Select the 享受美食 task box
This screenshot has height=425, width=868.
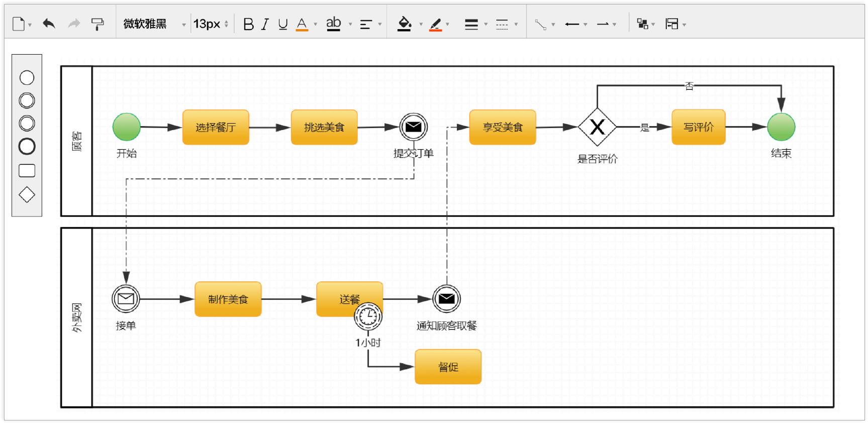click(x=503, y=127)
